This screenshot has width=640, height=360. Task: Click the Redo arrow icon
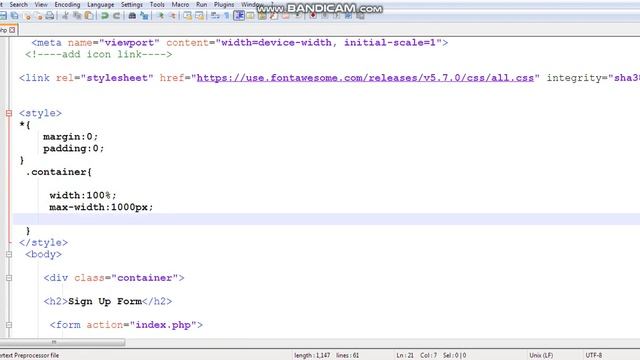click(x=116, y=16)
